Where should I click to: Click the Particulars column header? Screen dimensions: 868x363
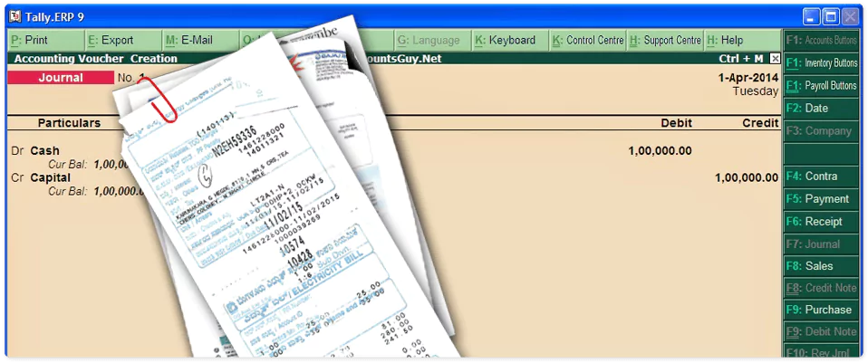[69, 123]
